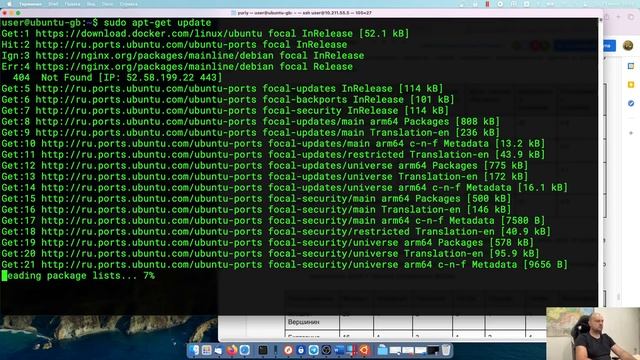This screenshot has width=640, height=360.
Task: Open the orange compass app in dock
Action: [x=288, y=350]
